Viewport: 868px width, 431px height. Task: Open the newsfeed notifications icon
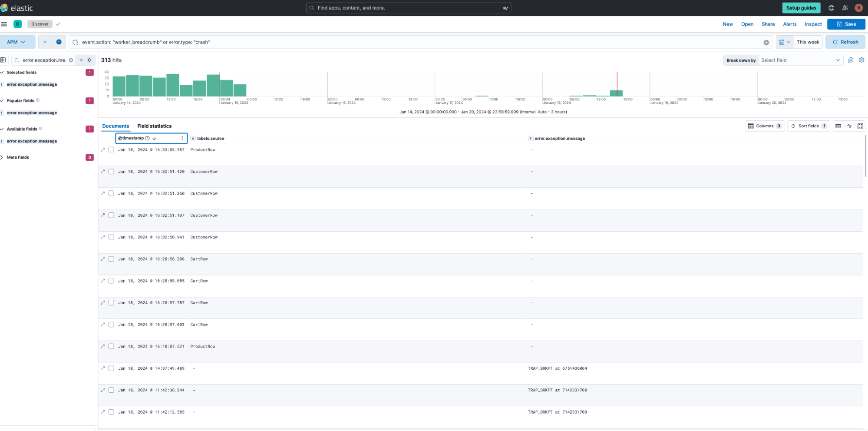[x=845, y=8]
